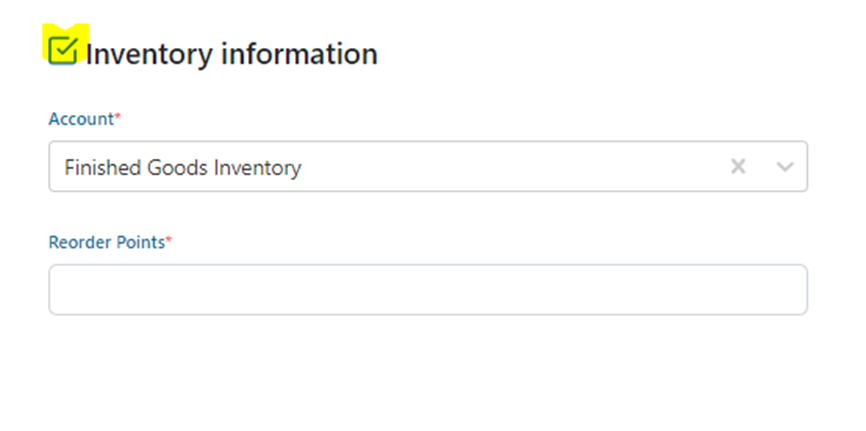The width and height of the screenshot is (866, 431).
Task: Toggle the Inventory information checkbox
Action: (63, 47)
